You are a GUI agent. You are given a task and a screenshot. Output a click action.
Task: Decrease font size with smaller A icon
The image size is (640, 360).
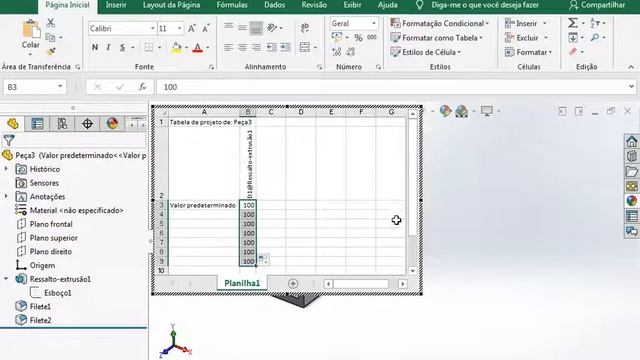206,28
